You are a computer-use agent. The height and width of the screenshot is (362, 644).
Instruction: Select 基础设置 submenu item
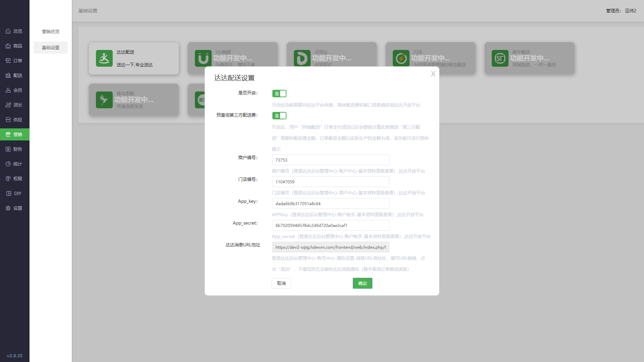[51, 48]
